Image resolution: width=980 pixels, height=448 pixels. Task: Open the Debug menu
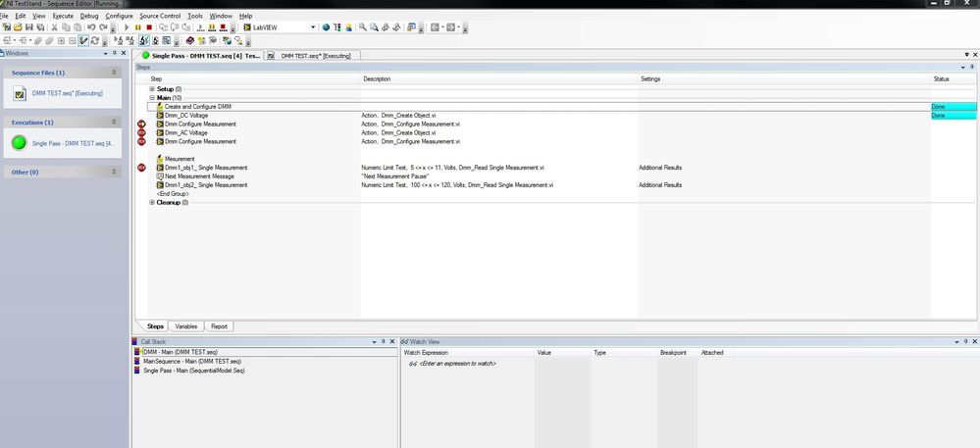(89, 16)
